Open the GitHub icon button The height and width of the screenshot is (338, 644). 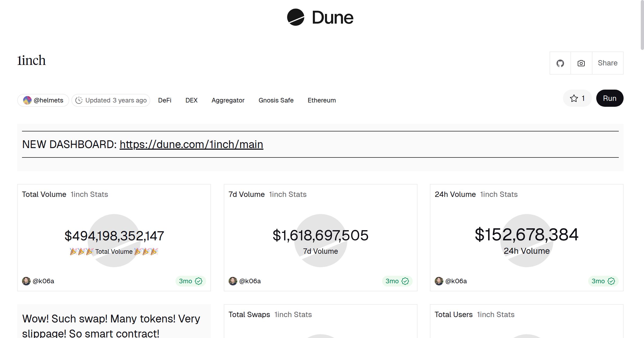coord(560,63)
